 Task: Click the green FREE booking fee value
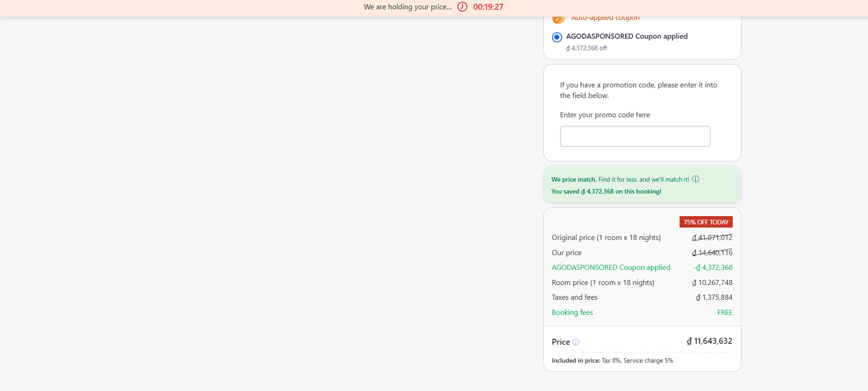point(724,312)
